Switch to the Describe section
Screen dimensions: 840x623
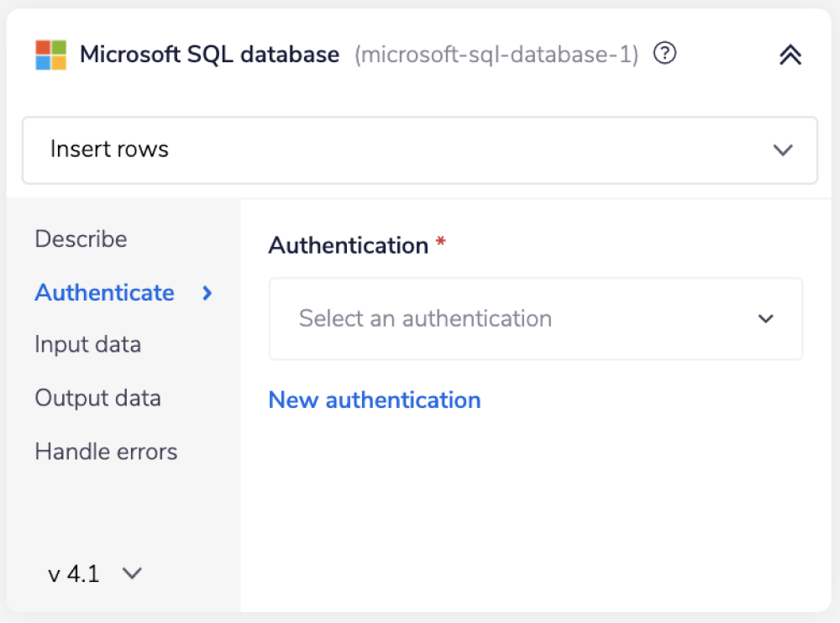[81, 239]
